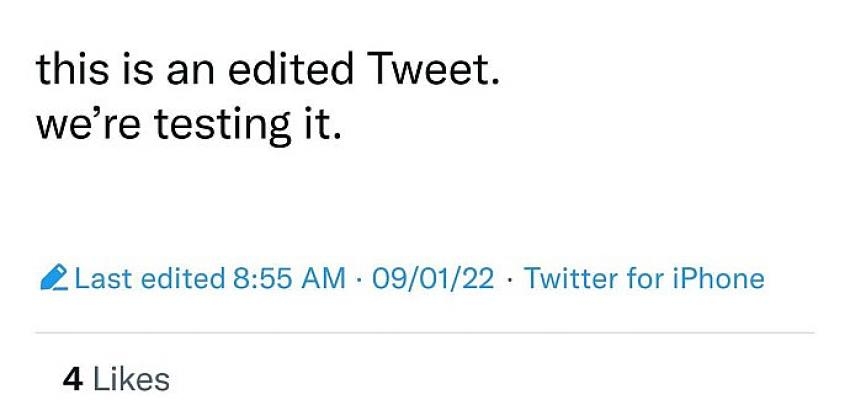Select the "this is an edited Tweet." line
The height and width of the screenshot is (400, 850).
pos(265,72)
